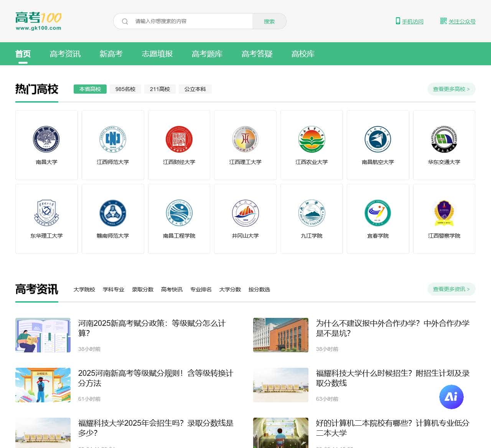Image resolution: width=491 pixels, height=448 pixels.
Task: Click the brick building thumbnail for 中外合作办学
Action: [x=281, y=335]
